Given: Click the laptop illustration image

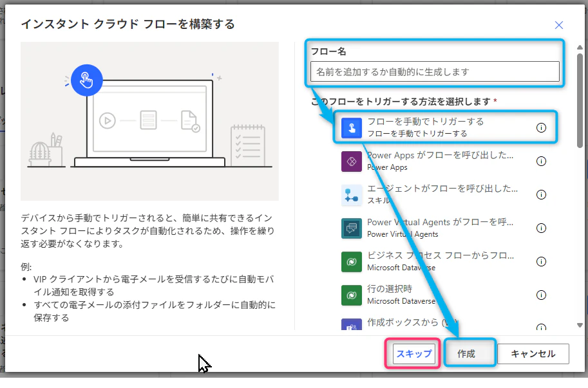Looking at the screenshot, I should (x=149, y=121).
